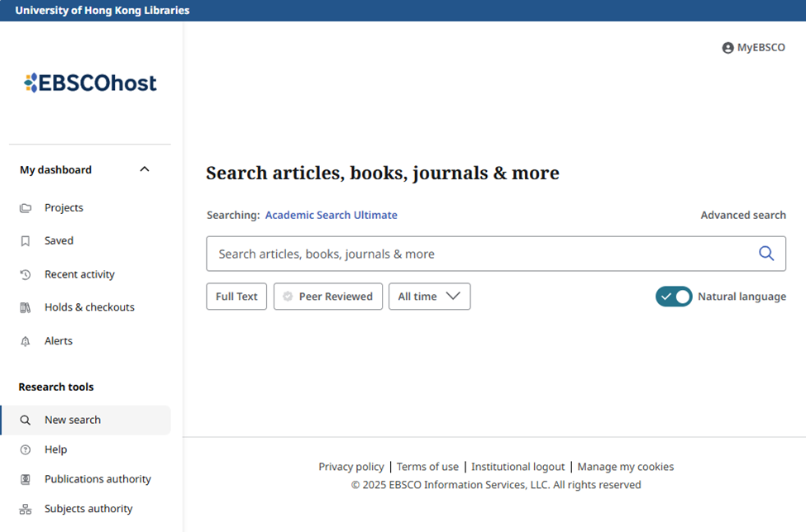The image size is (806, 532).
Task: Click the Help question mark icon
Action: pos(25,450)
